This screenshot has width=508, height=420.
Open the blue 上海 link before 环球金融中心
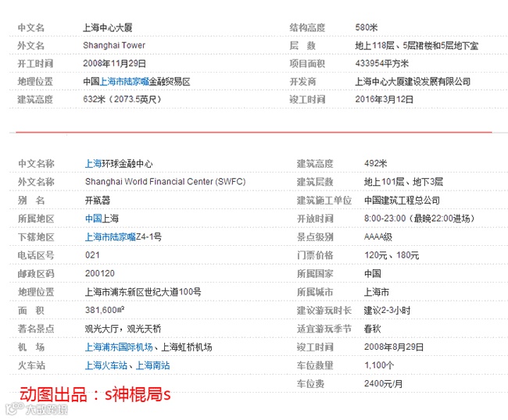point(93,164)
